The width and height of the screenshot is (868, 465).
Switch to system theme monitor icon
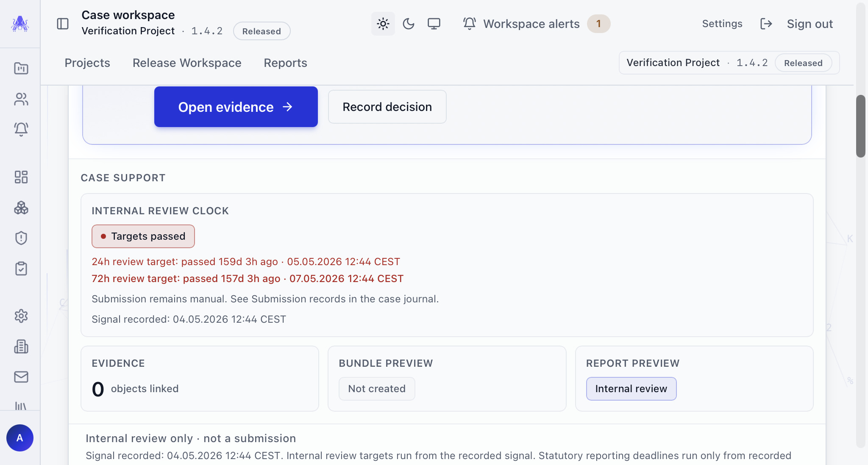point(434,24)
